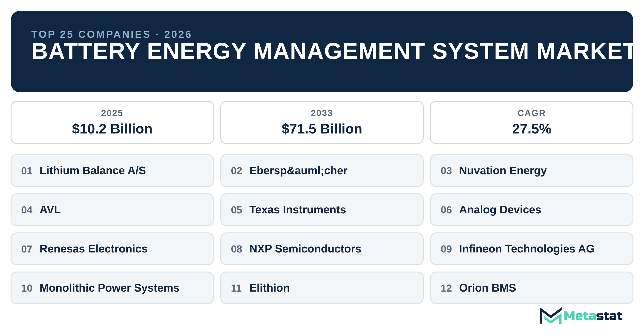
Task: Click the Top 25 Companies 2026 subtitle
Action: 112,34
